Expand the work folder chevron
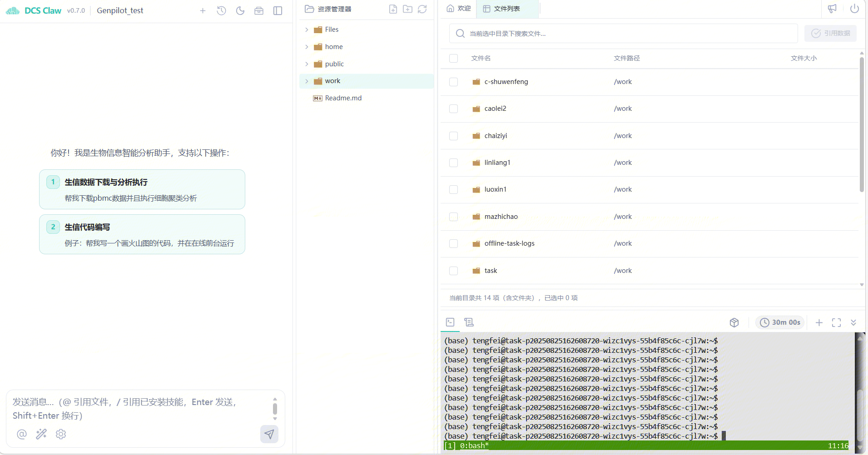 pos(307,81)
